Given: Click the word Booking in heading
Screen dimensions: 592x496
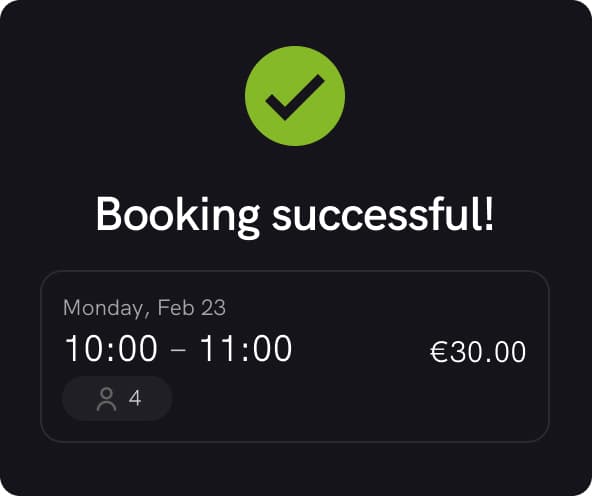Looking at the screenshot, I should (x=178, y=216).
